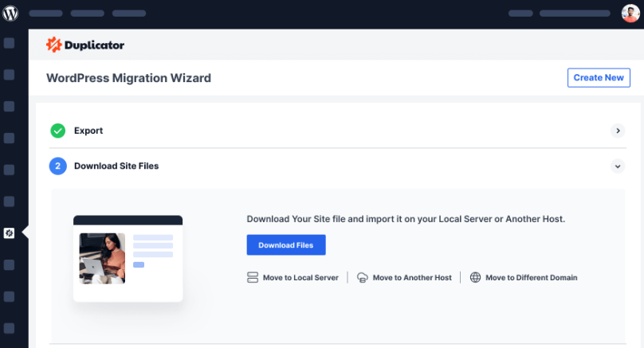Click the blue step 2 circle
Image resolution: width=644 pixels, height=348 pixels.
[57, 166]
